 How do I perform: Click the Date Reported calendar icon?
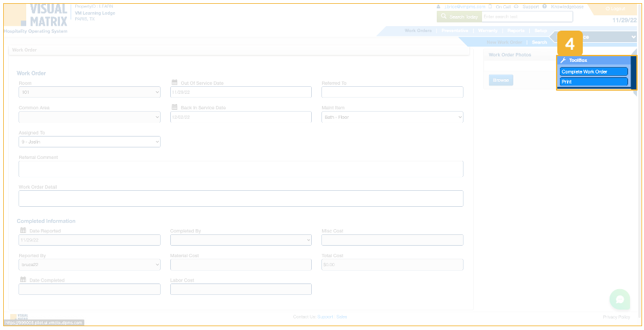(x=24, y=230)
